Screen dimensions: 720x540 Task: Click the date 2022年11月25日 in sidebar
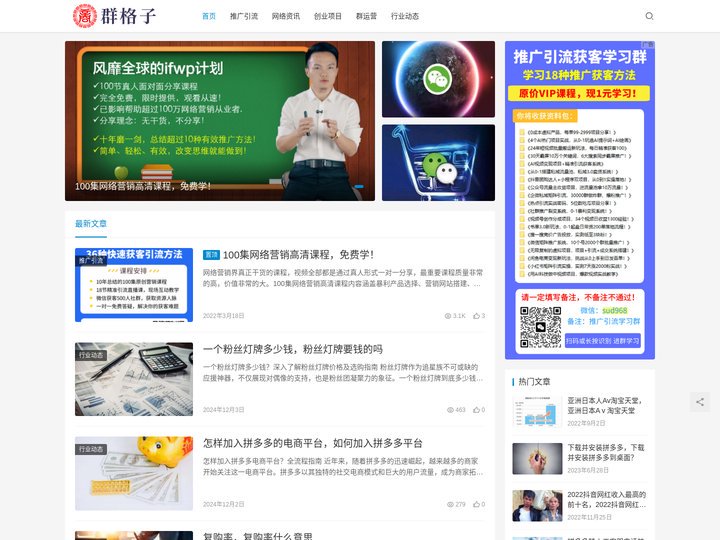pos(590,517)
